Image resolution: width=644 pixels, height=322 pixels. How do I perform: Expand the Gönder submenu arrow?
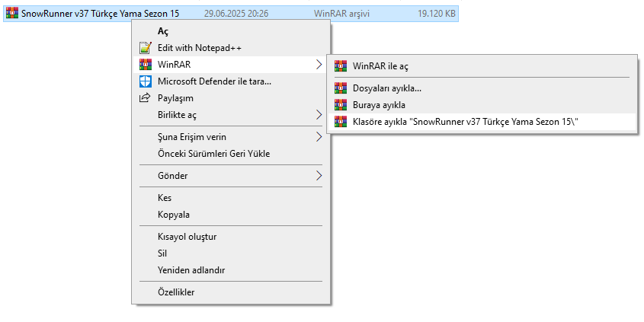(x=319, y=176)
